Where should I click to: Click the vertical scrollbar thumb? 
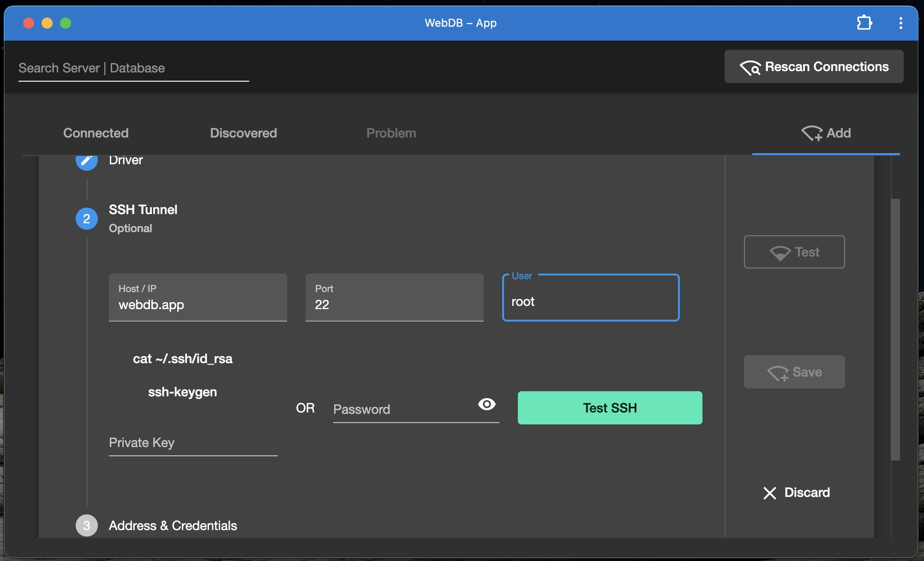click(895, 329)
